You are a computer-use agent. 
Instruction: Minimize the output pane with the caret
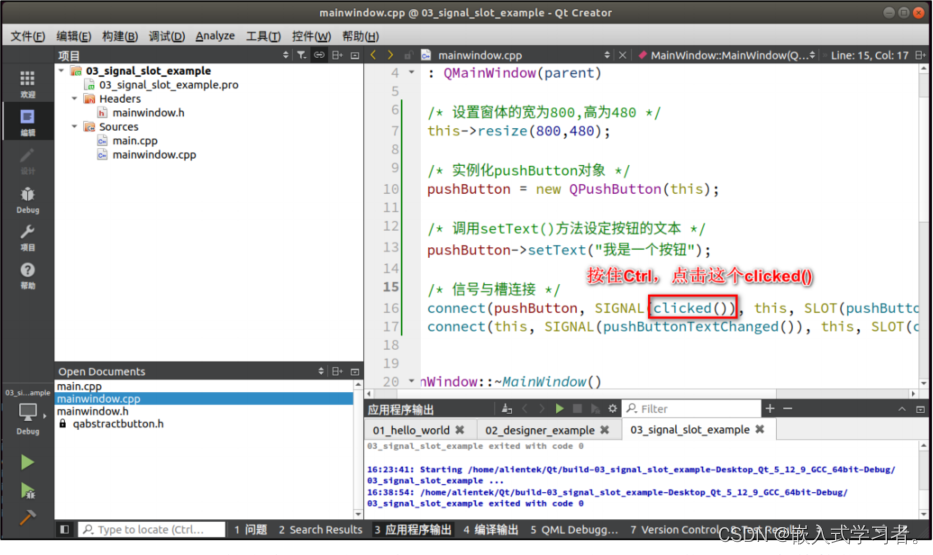(902, 409)
